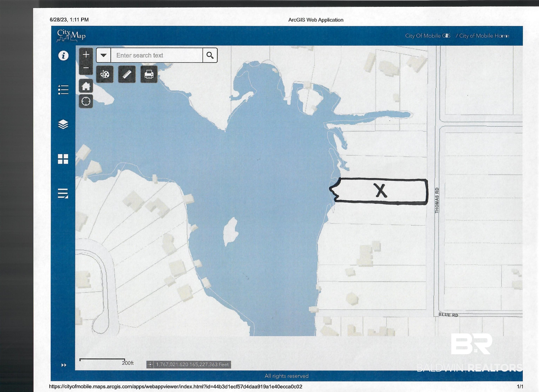Open the About info icon in sidebar

coord(63,56)
